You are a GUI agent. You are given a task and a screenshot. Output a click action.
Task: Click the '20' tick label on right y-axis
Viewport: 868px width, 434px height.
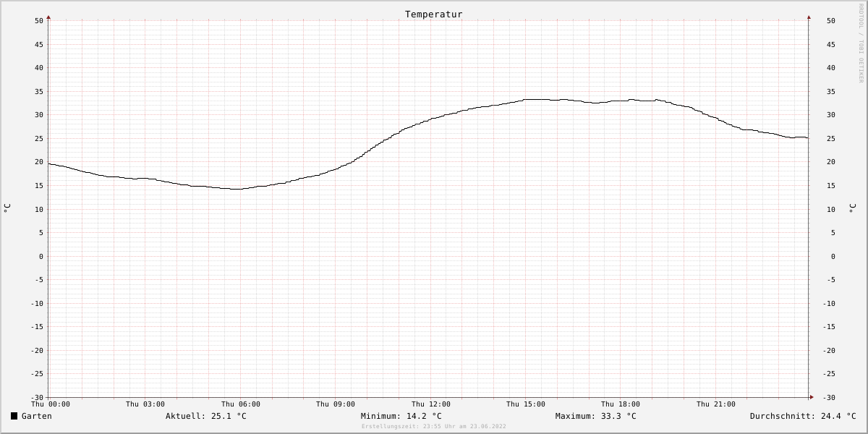click(830, 162)
